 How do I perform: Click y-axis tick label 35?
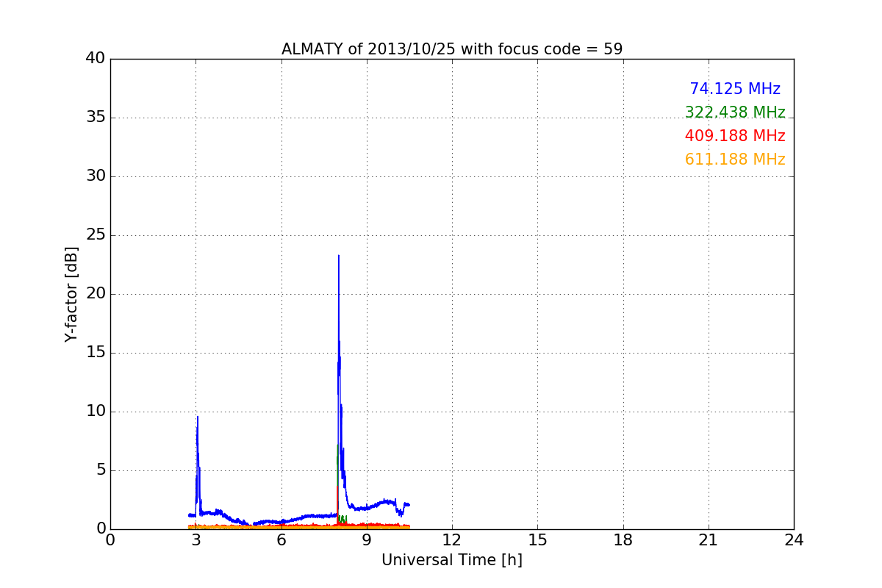pyautogui.click(x=95, y=118)
